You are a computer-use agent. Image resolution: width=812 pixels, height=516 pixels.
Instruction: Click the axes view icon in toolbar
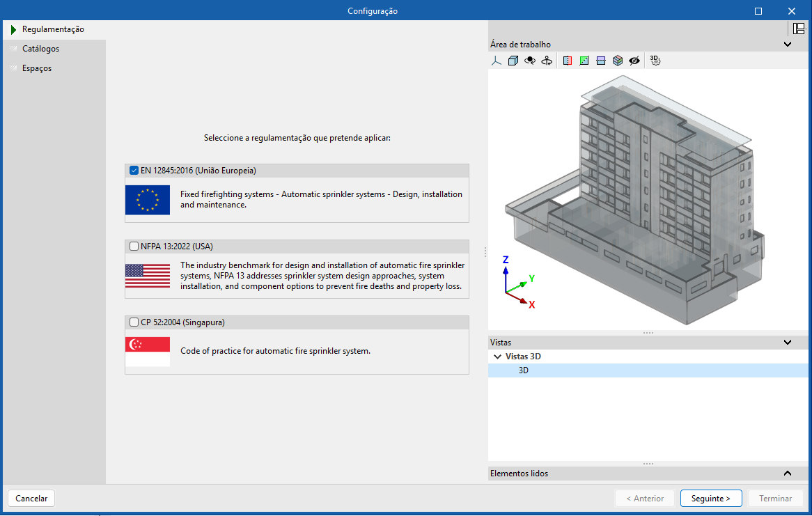coord(496,61)
